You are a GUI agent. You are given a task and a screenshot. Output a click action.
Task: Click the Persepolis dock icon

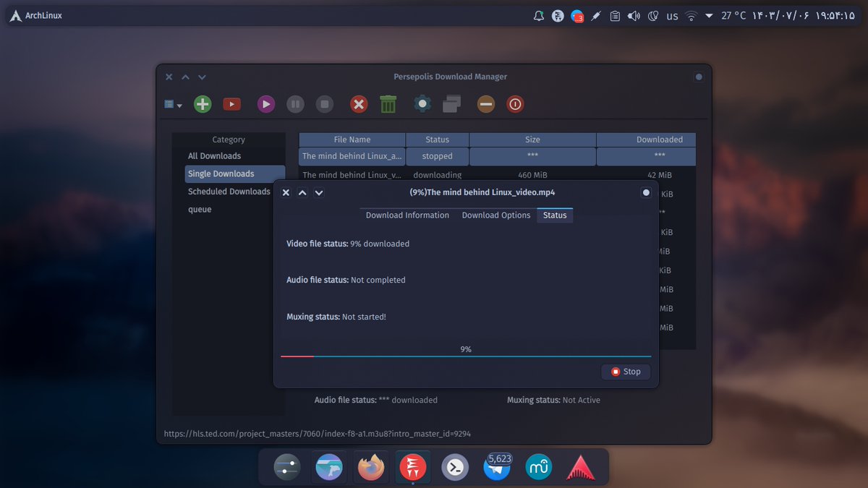(413, 468)
